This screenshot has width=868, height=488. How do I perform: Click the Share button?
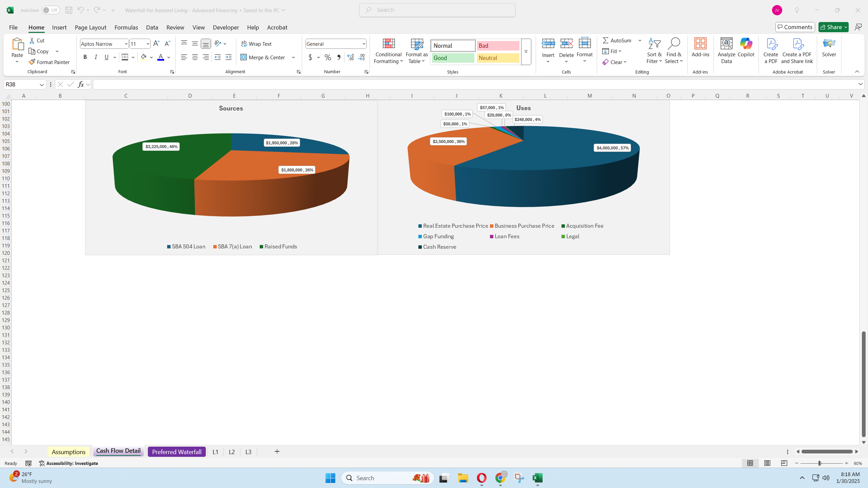(x=833, y=27)
